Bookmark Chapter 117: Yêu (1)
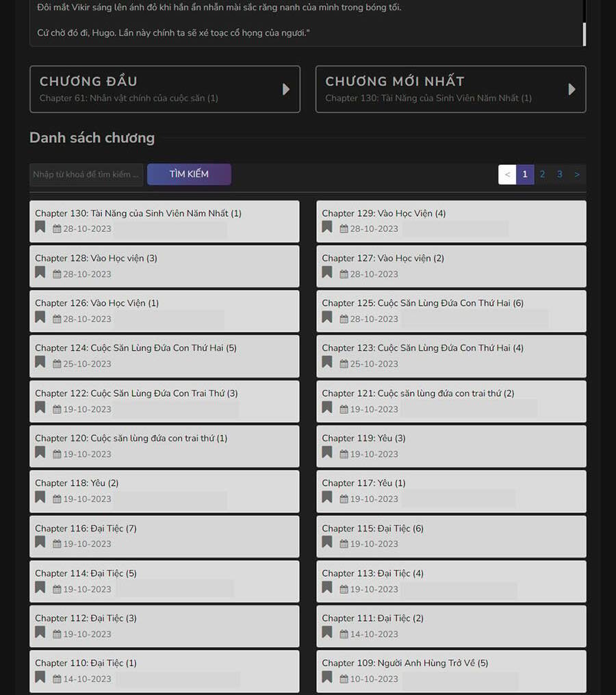 point(327,497)
